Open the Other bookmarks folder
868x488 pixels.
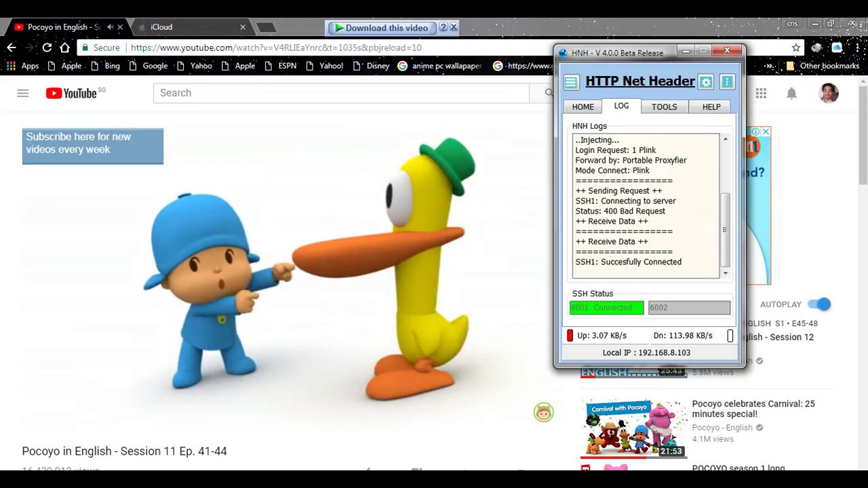coord(823,66)
